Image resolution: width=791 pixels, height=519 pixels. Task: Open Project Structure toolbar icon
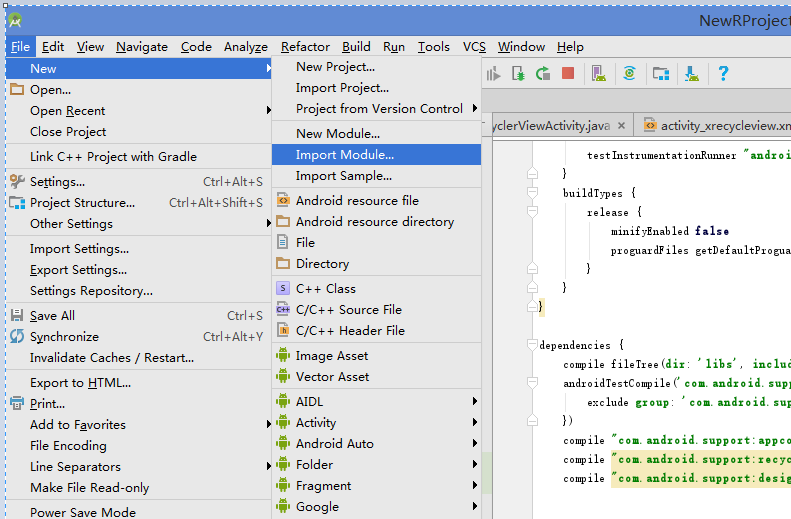(660, 73)
